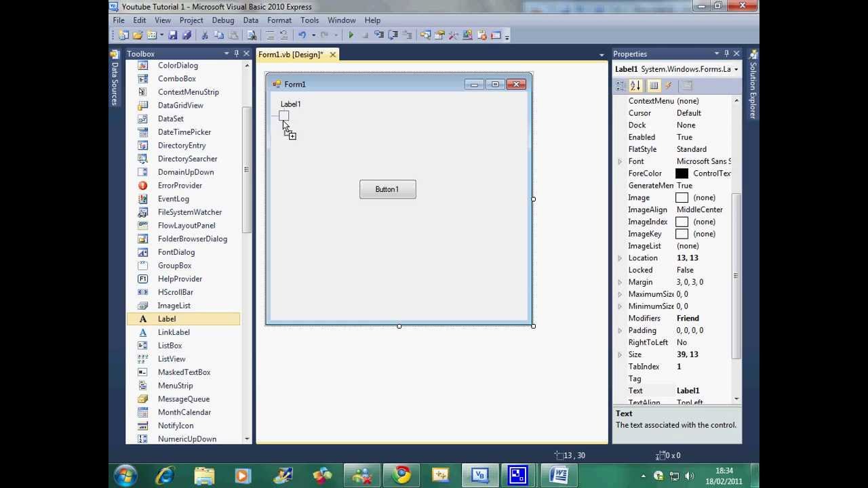Click the Find toolbar icon

coord(251,35)
